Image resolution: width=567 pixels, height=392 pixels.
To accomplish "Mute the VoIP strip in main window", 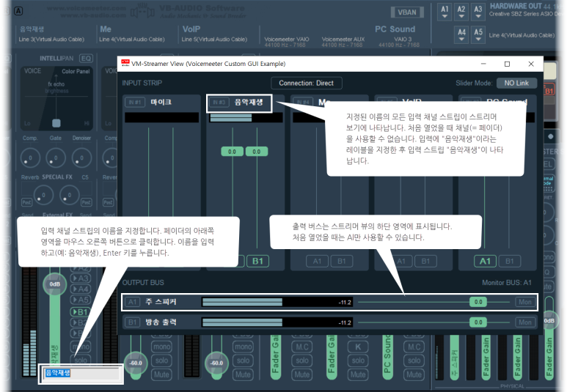I will click(243, 374).
